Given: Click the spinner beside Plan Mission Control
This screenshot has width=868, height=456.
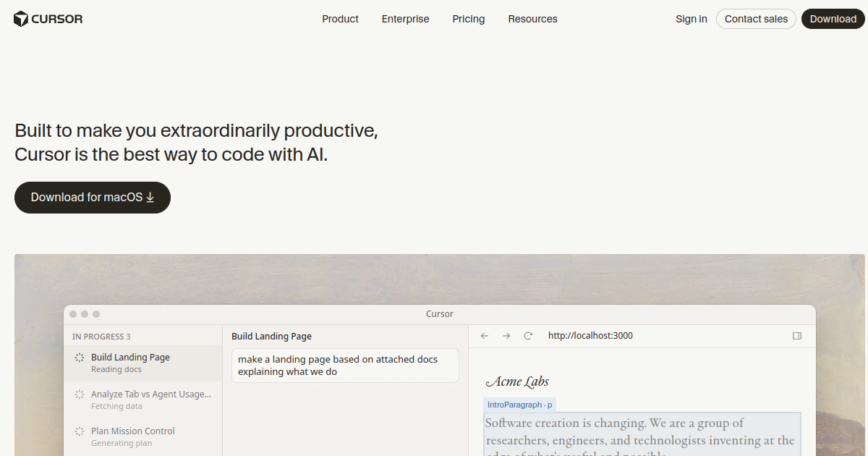Looking at the screenshot, I should [x=80, y=431].
